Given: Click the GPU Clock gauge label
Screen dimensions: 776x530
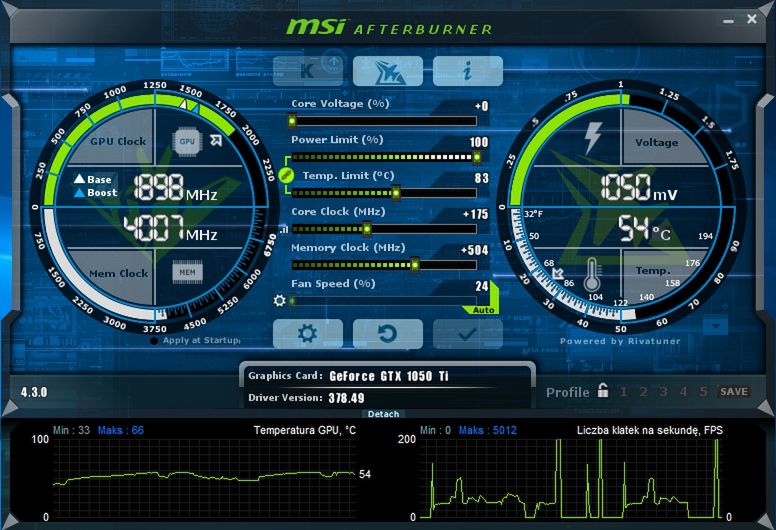Looking at the screenshot, I should (118, 142).
